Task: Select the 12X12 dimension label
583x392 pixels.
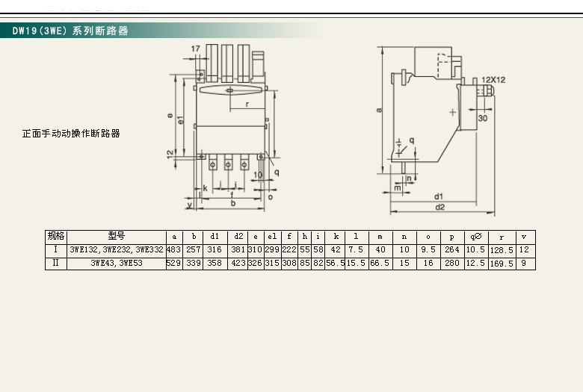Action: pyautogui.click(x=493, y=79)
